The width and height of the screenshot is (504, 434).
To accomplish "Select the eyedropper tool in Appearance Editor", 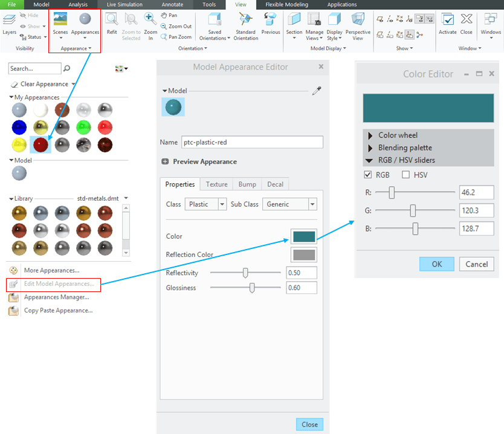I will coord(316,91).
